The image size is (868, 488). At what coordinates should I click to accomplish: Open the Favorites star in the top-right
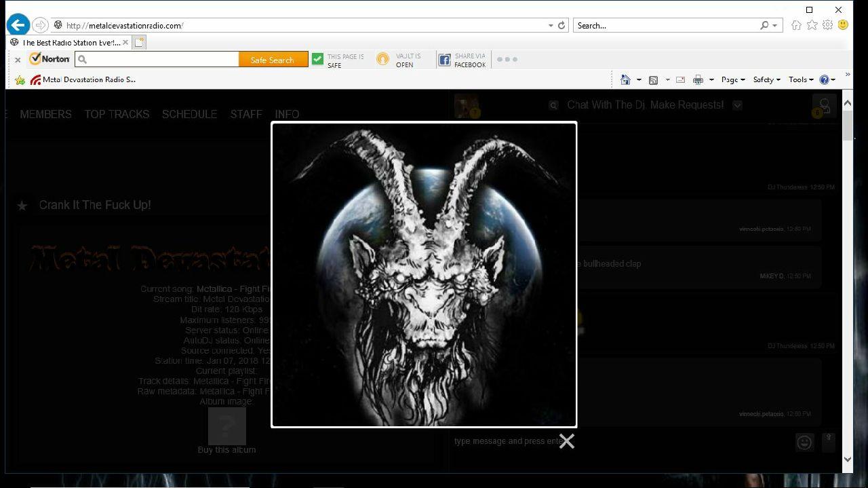point(812,25)
